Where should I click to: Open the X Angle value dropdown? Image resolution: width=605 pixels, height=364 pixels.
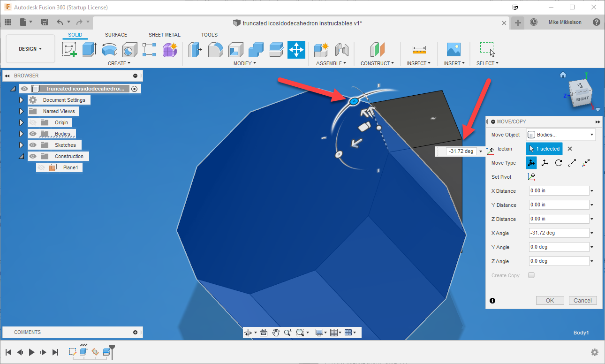click(x=591, y=233)
